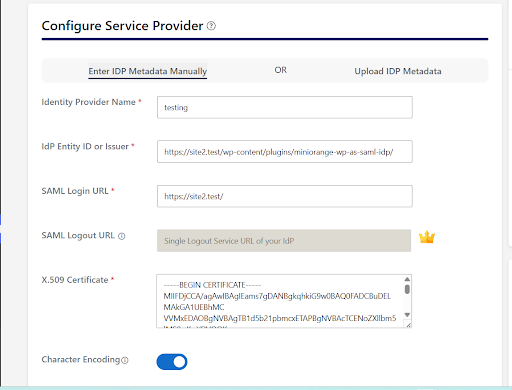Viewport: 512px width, 390px height.
Task: Toggle the Character Encoding switch
Action: tap(172, 362)
